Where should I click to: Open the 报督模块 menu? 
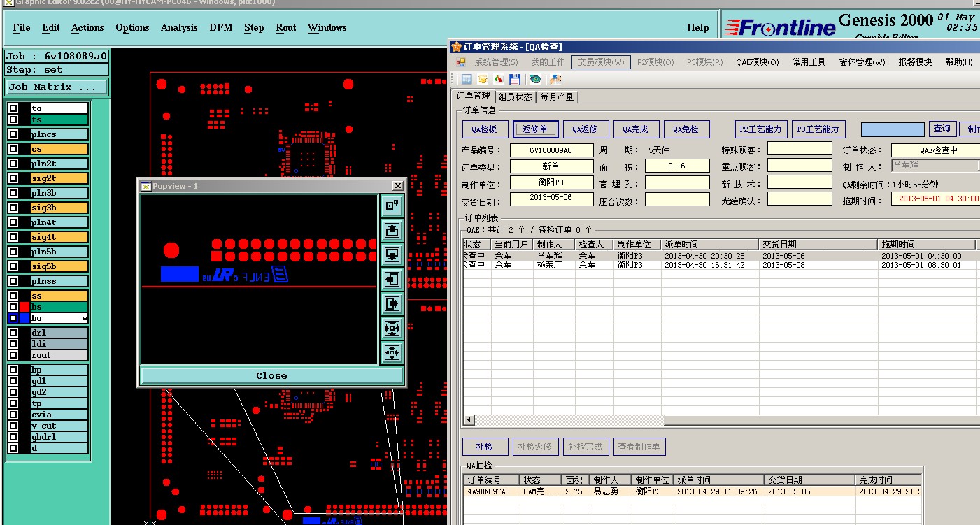pos(915,62)
